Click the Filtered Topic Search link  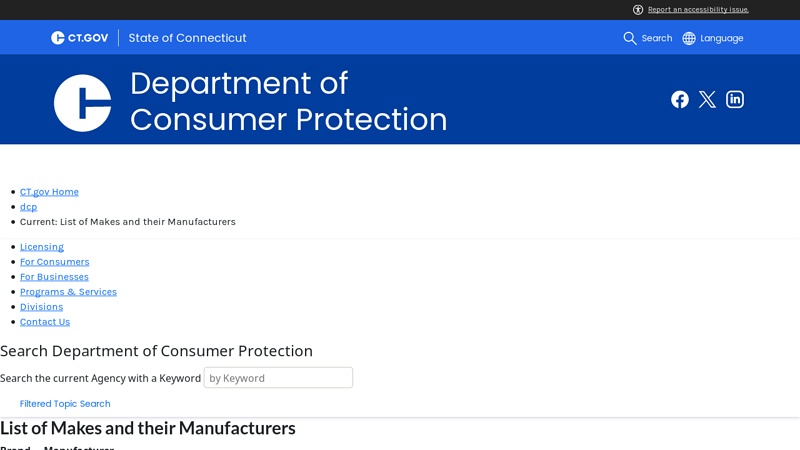[x=65, y=404]
